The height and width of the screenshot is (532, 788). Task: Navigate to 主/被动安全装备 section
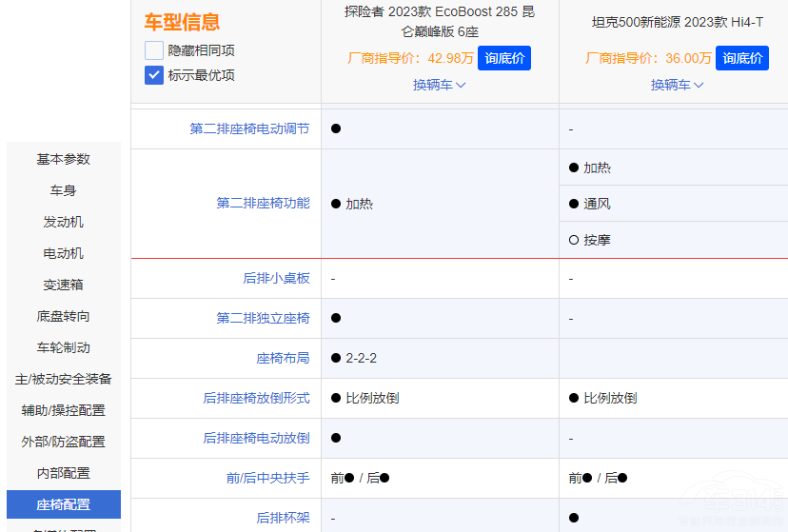click(x=63, y=379)
